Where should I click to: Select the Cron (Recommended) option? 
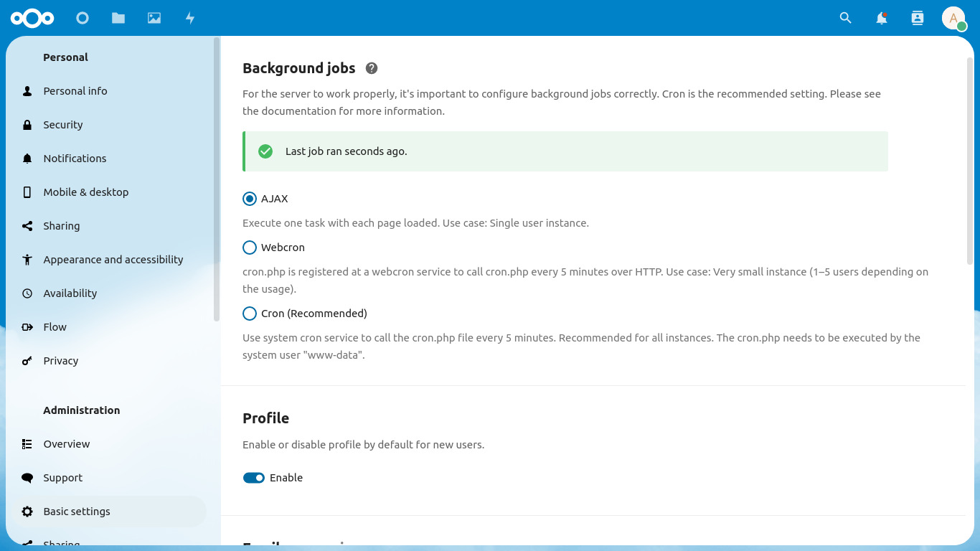tap(250, 314)
